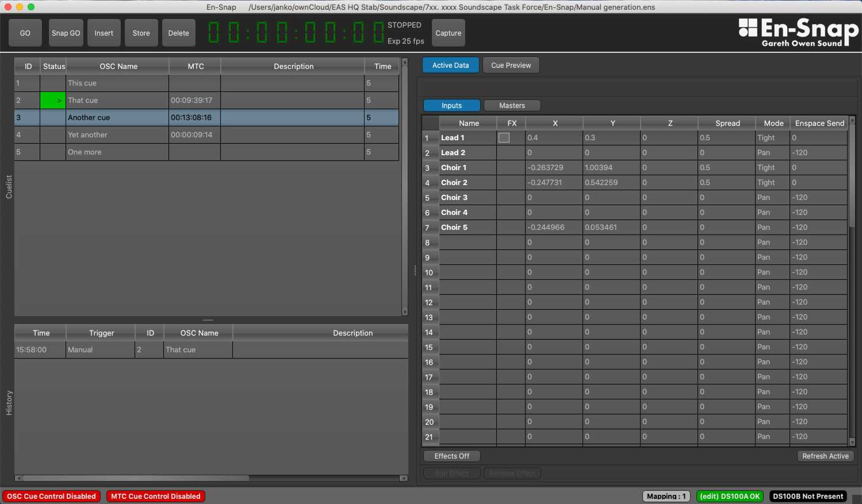Turn Effects Off

point(451,456)
